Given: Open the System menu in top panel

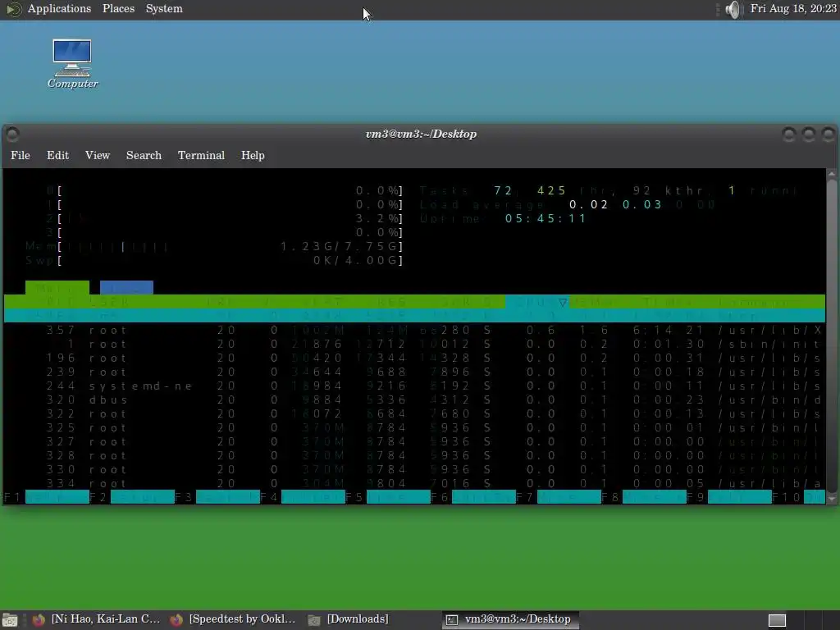Looking at the screenshot, I should click(x=164, y=9).
